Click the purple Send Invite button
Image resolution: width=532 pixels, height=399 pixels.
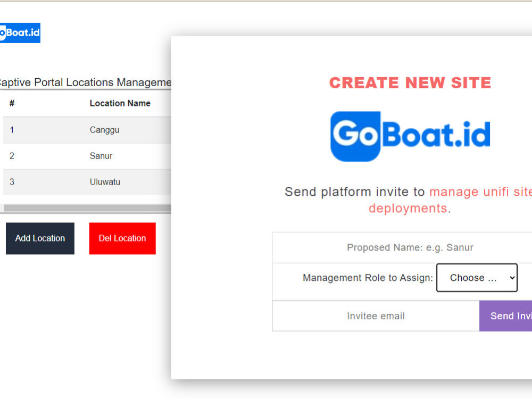tap(505, 316)
